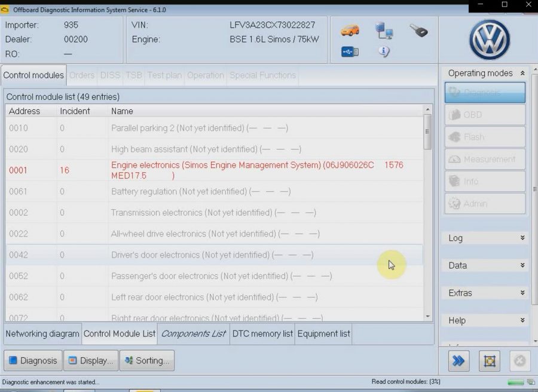Click the frame selection icon beside the arrows

[x=490, y=360]
